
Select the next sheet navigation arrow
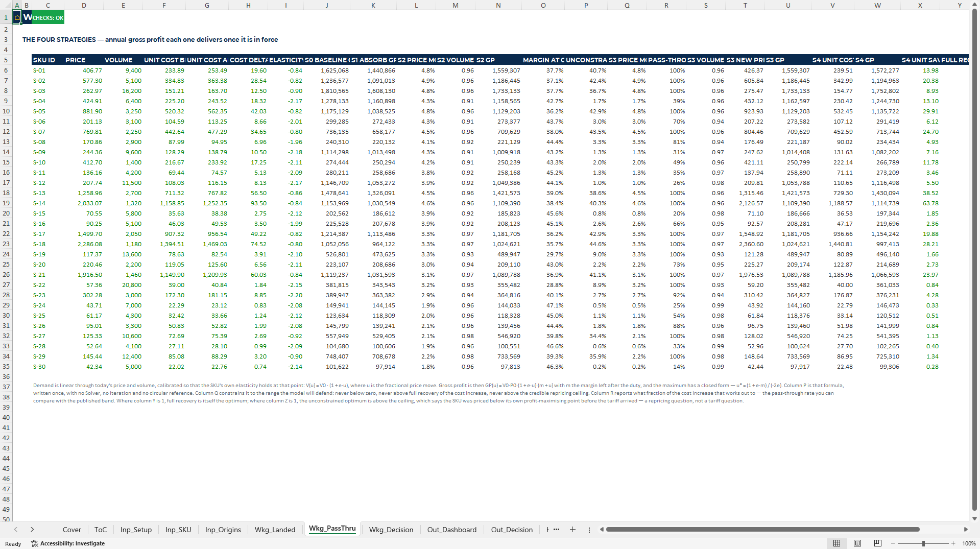pos(32,530)
